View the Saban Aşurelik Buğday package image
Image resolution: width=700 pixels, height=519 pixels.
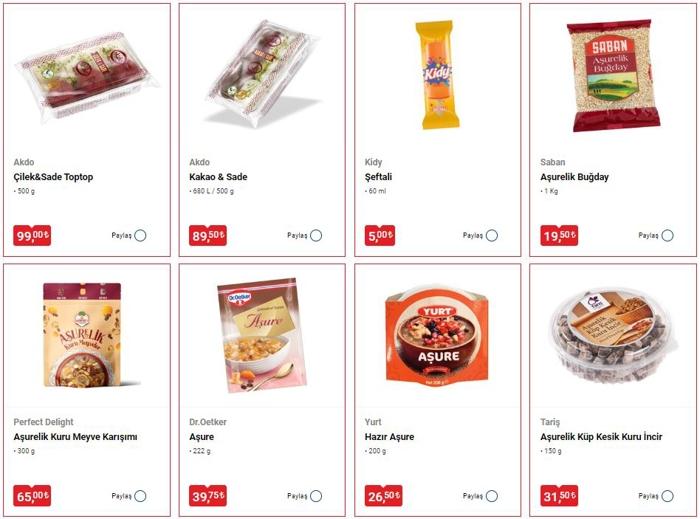[x=613, y=75]
